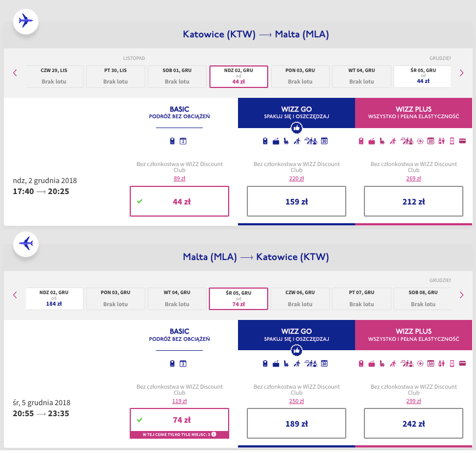Open the 119 zł non-member price link
Image resolution: width=476 pixels, height=453 pixels.
(179, 401)
